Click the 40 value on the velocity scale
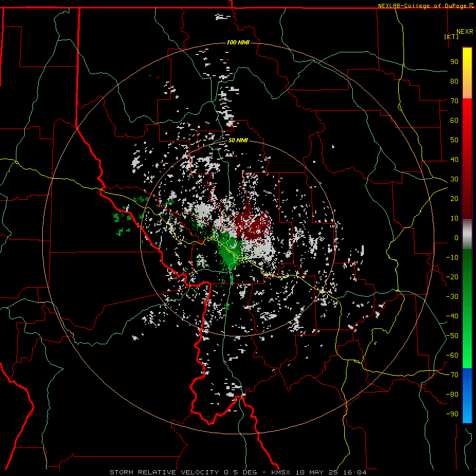Screen dimensions: 476x476 (454, 159)
